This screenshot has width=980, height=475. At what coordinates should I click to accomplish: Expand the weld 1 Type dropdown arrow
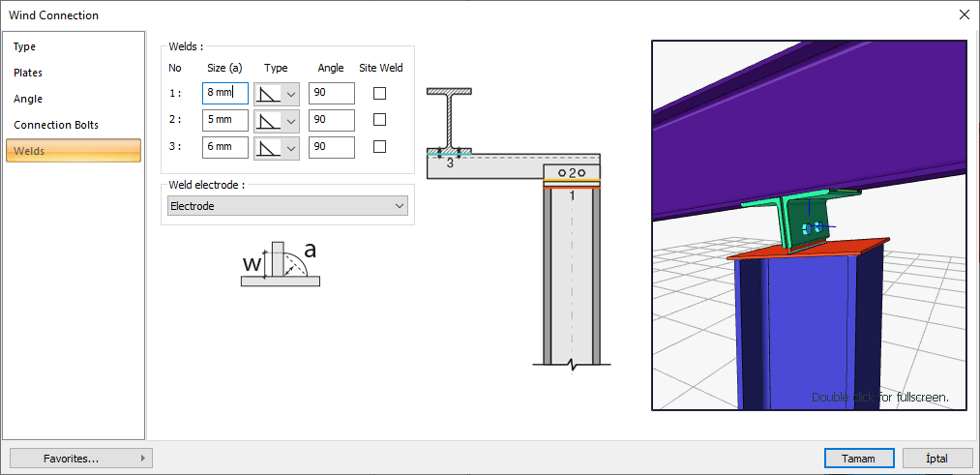290,94
